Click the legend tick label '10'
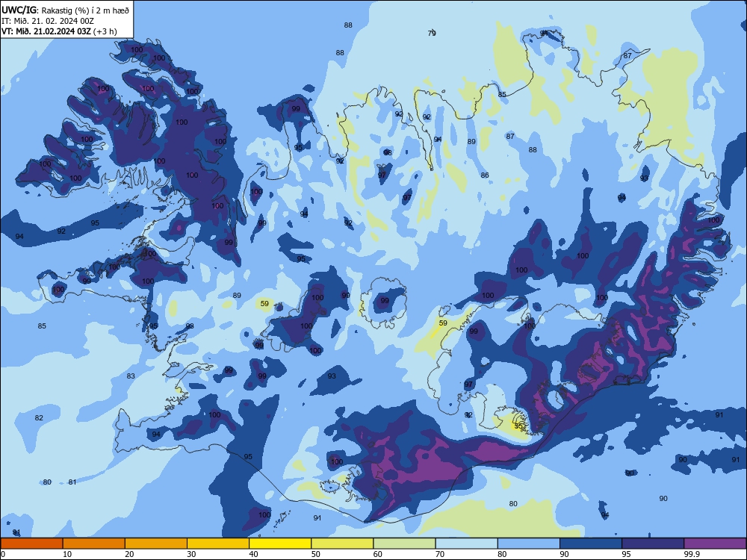This screenshot has height=560, width=747. coord(67,554)
